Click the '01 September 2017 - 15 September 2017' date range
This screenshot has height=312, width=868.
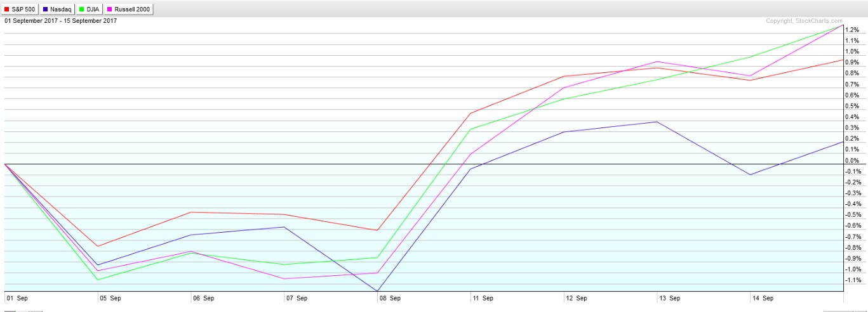click(61, 21)
